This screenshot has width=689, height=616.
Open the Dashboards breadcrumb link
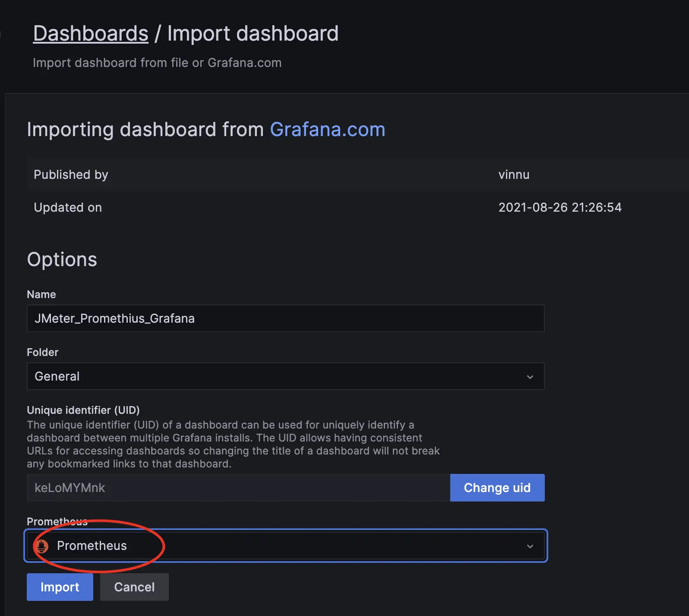[x=91, y=34]
